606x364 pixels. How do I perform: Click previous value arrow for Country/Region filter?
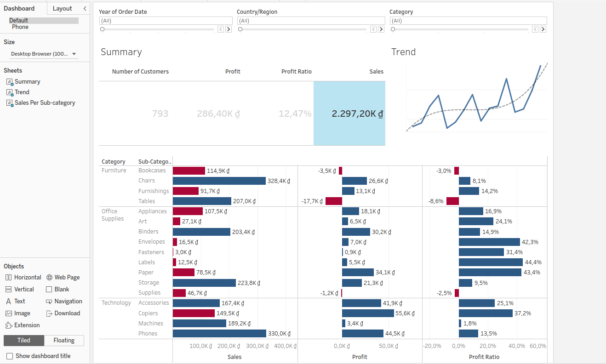tap(373, 29)
